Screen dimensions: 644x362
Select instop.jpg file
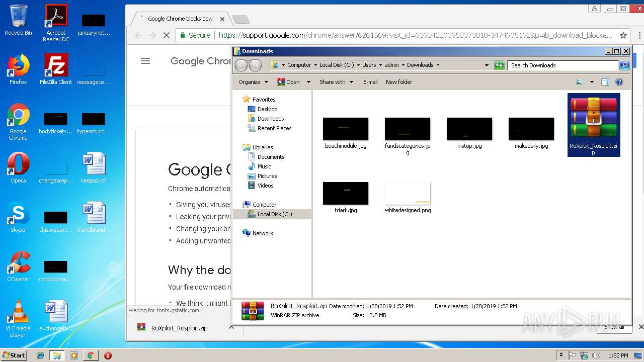pos(469,133)
